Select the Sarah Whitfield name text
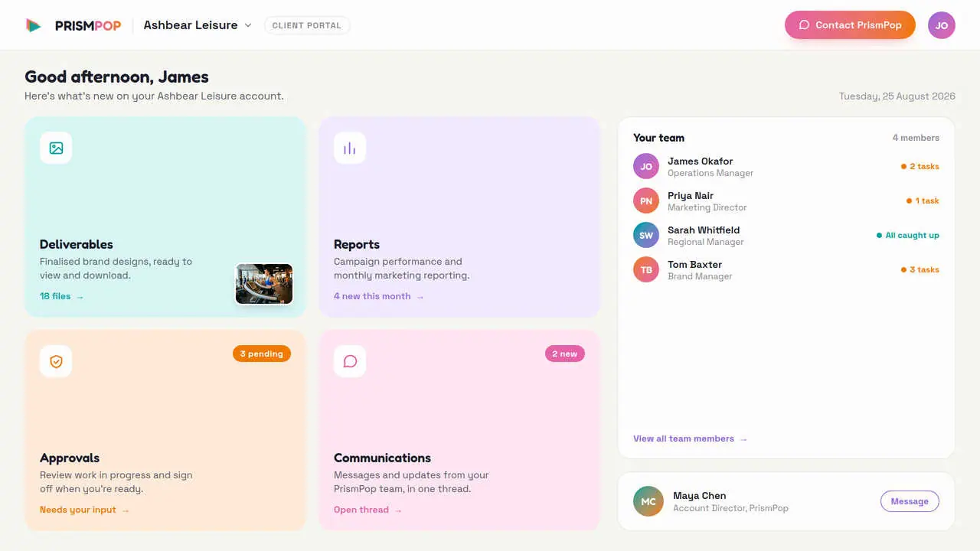 tap(704, 230)
